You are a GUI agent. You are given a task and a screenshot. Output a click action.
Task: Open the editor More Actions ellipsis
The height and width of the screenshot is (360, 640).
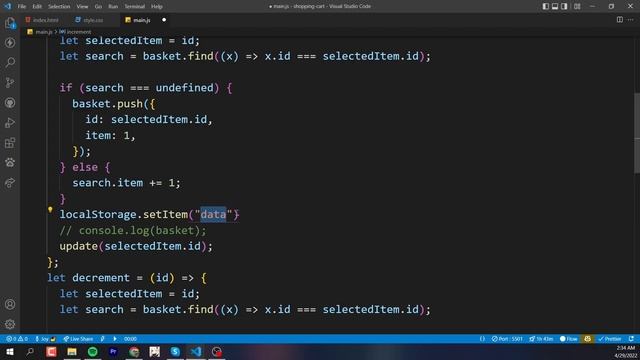631,20
